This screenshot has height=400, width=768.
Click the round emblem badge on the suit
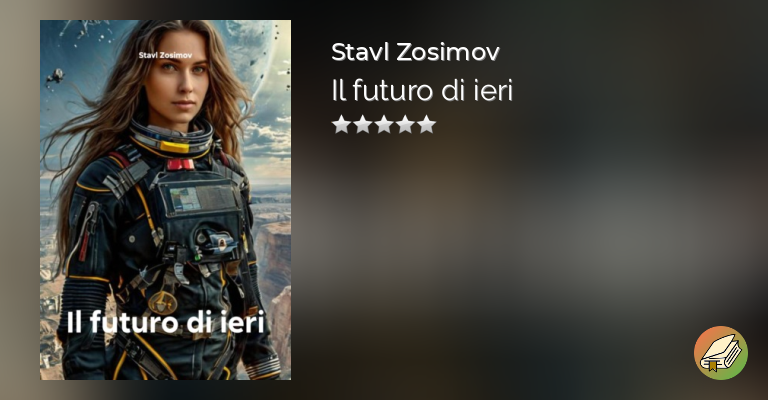coord(162,302)
